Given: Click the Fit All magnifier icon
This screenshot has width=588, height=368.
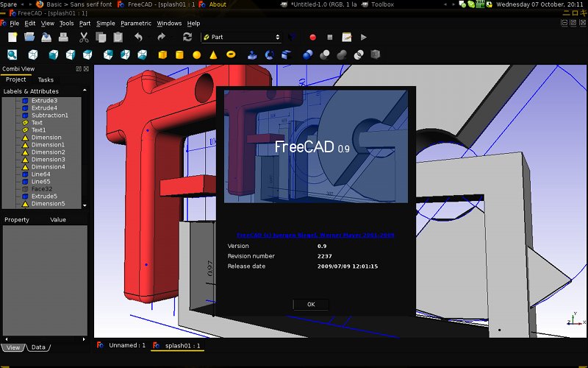Looking at the screenshot, I should coord(12,54).
